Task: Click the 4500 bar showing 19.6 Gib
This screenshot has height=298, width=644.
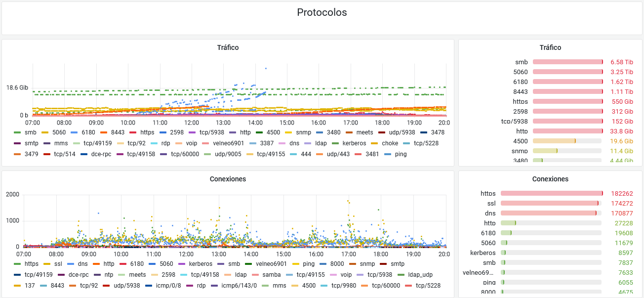Action: [x=554, y=141]
